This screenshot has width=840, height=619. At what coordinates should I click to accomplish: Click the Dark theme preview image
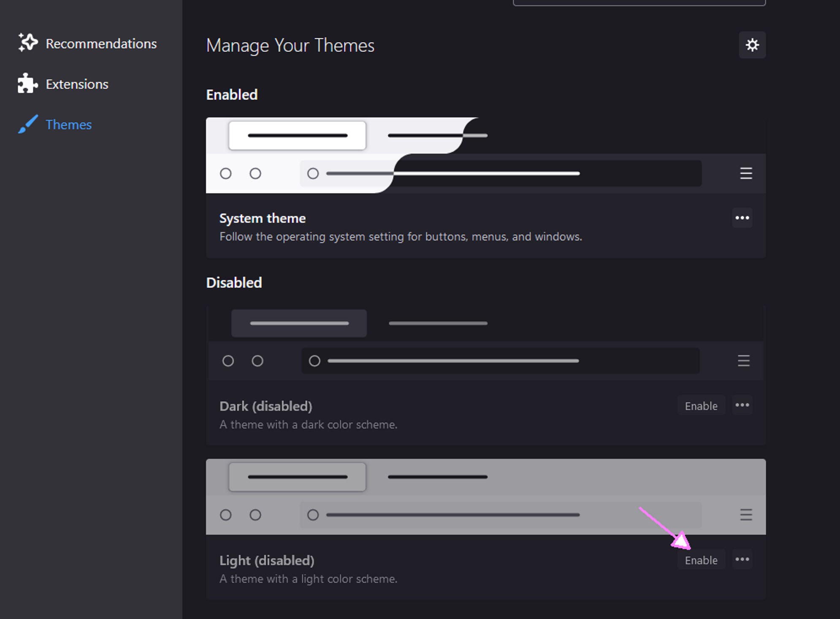(x=485, y=343)
